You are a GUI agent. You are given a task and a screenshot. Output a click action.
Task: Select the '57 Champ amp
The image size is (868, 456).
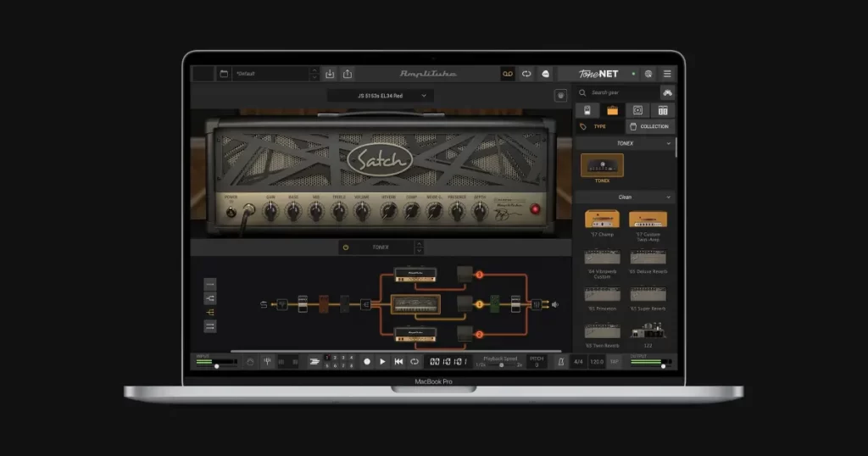click(x=602, y=220)
